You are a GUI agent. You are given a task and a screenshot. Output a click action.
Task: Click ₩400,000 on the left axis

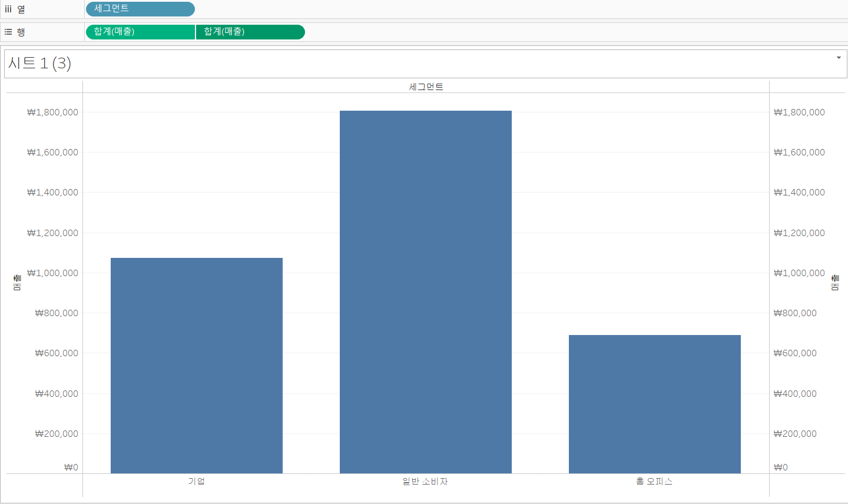[57, 393]
